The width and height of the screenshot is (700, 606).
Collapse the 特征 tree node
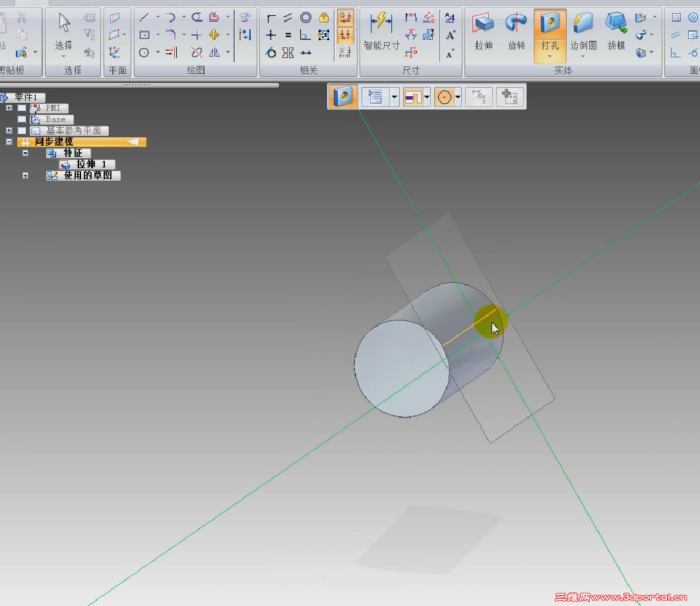point(26,152)
